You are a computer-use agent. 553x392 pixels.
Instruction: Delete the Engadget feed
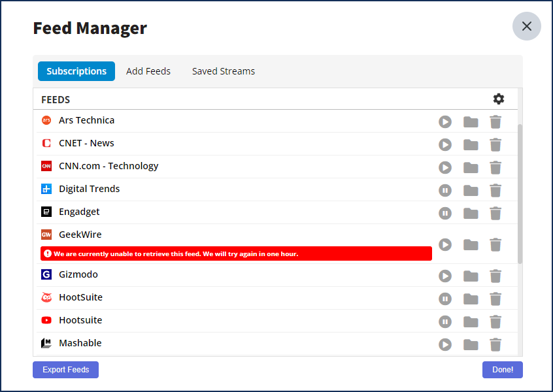coord(495,213)
